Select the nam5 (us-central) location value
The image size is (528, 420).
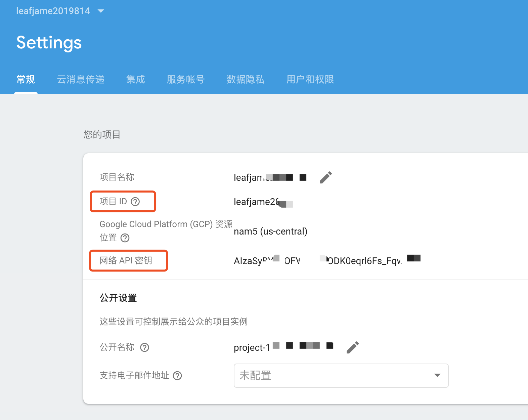click(x=271, y=232)
